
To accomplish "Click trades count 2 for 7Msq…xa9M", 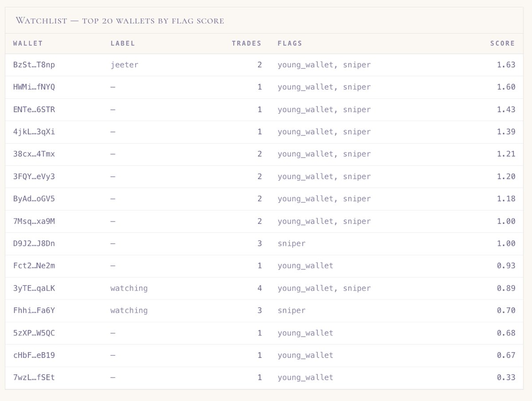I will tap(260, 221).
